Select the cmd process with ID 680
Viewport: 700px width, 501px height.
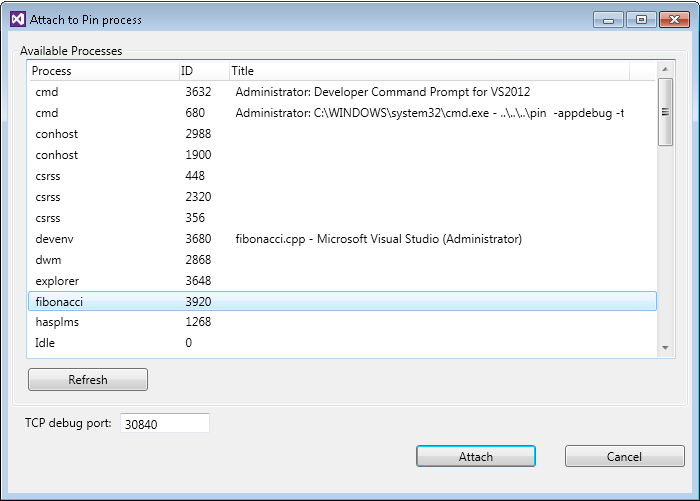[x=342, y=113]
